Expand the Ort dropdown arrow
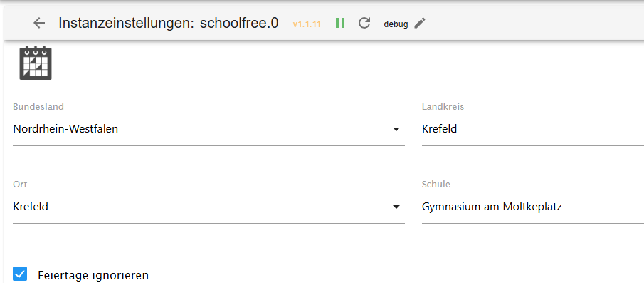The height and width of the screenshot is (283, 644). tap(396, 207)
